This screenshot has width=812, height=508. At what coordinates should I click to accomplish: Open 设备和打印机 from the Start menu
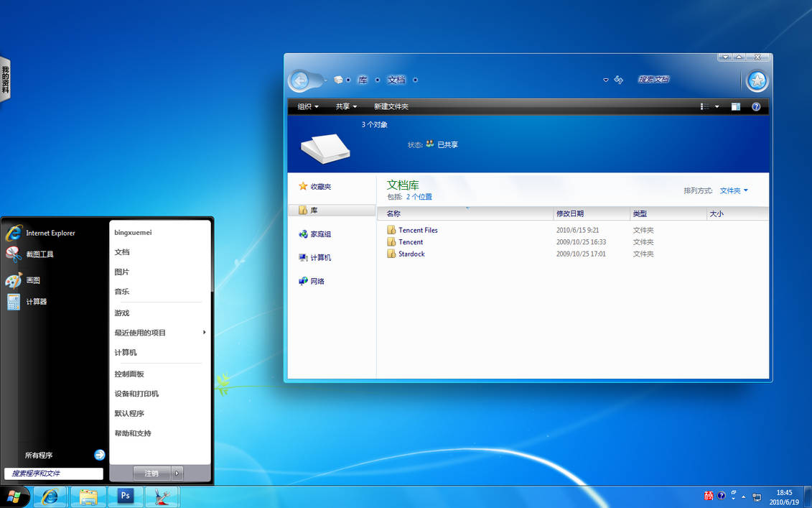pyautogui.click(x=136, y=394)
